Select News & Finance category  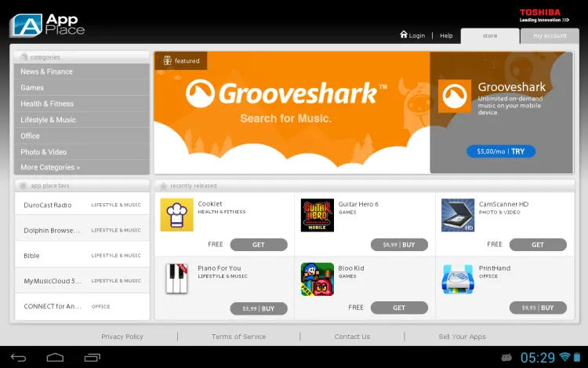[82, 71]
